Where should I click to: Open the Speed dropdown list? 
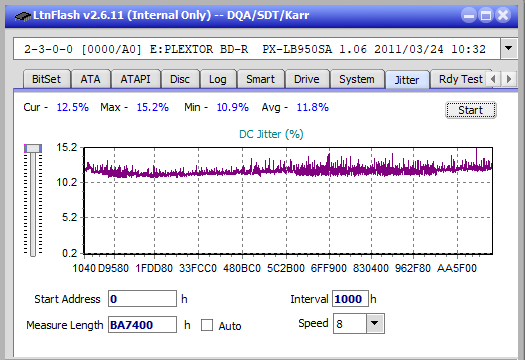click(375, 323)
